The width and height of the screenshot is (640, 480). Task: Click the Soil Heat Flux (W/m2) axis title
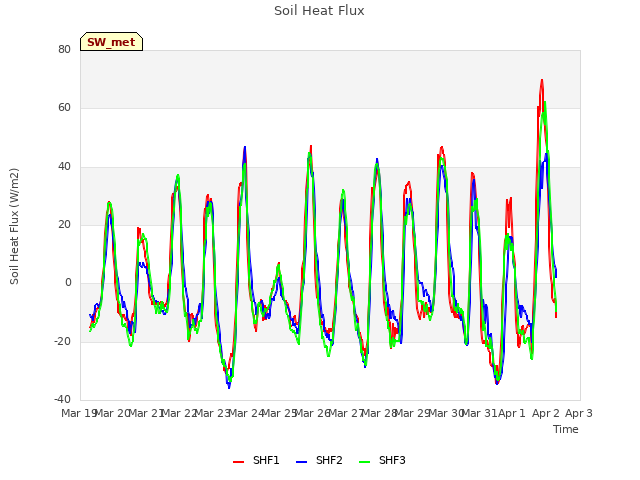[14, 226]
